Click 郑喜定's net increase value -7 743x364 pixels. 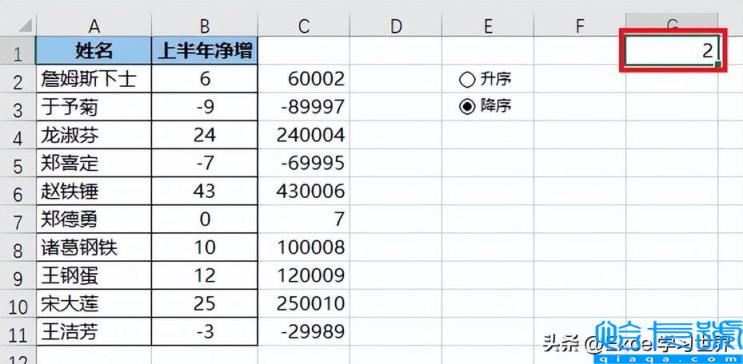(x=205, y=163)
